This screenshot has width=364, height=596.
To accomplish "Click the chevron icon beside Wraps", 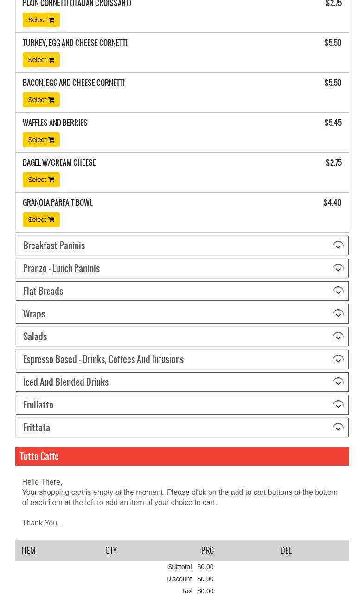I will click(338, 314).
